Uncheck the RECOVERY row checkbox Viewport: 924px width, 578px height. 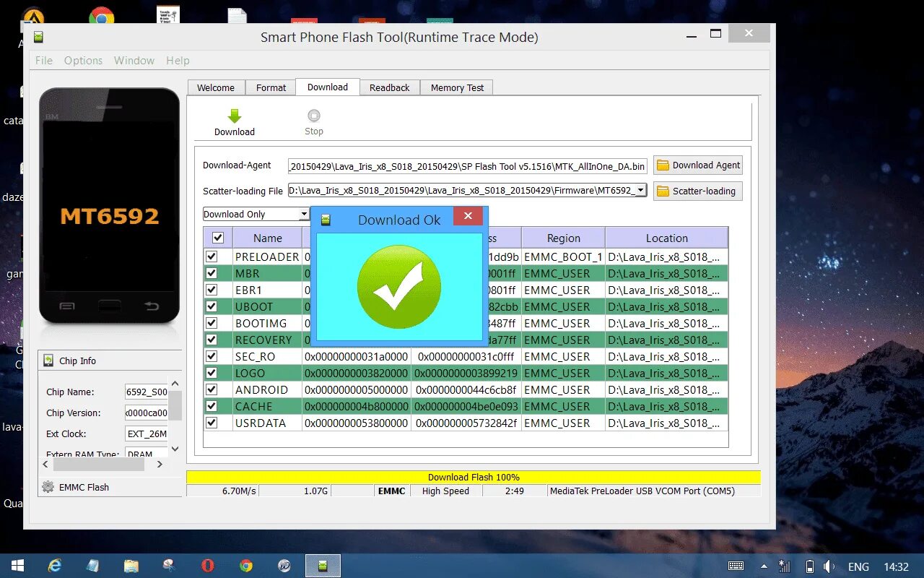(212, 340)
